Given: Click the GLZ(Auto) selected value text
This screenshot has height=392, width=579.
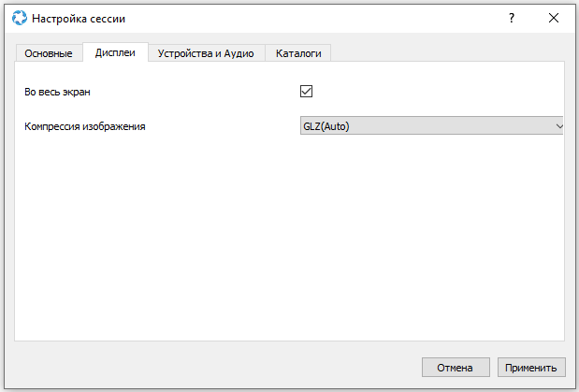Looking at the screenshot, I should (326, 126).
